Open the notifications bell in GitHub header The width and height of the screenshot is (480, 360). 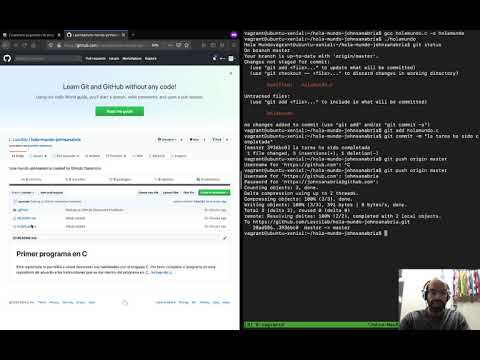click(214, 59)
